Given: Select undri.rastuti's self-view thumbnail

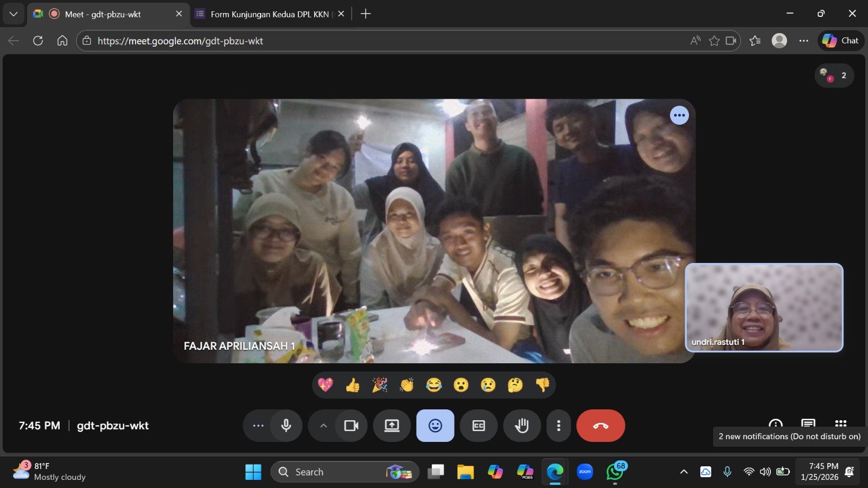Looking at the screenshot, I should pyautogui.click(x=763, y=307).
